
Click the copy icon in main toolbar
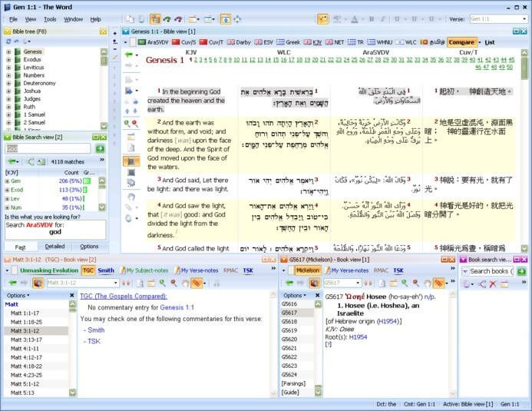tap(131, 19)
